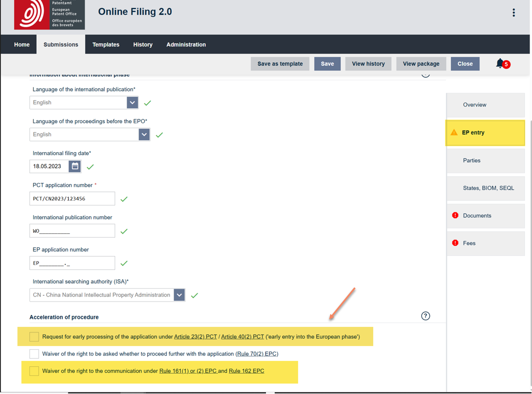Click the red error icon beside Fees
The width and height of the screenshot is (532, 394).
(x=455, y=243)
